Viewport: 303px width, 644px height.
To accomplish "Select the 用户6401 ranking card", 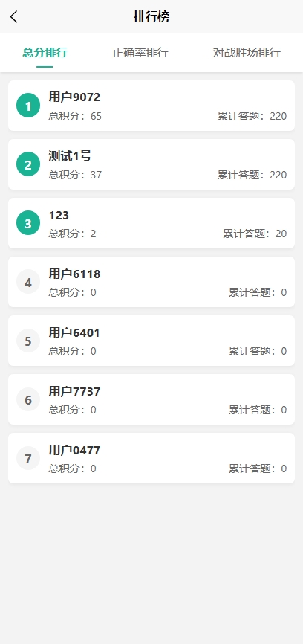I will [x=151, y=341].
